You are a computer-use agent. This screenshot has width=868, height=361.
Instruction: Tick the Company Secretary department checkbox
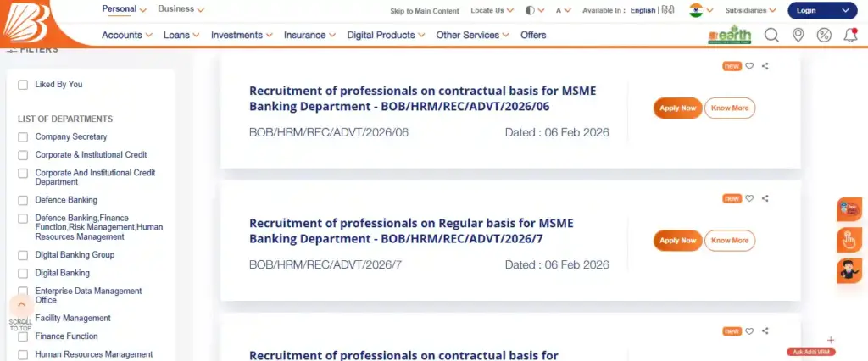[24, 137]
